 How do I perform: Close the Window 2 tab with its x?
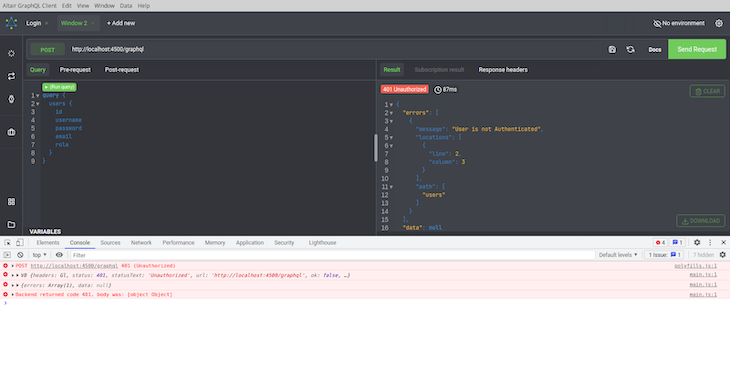(x=93, y=23)
